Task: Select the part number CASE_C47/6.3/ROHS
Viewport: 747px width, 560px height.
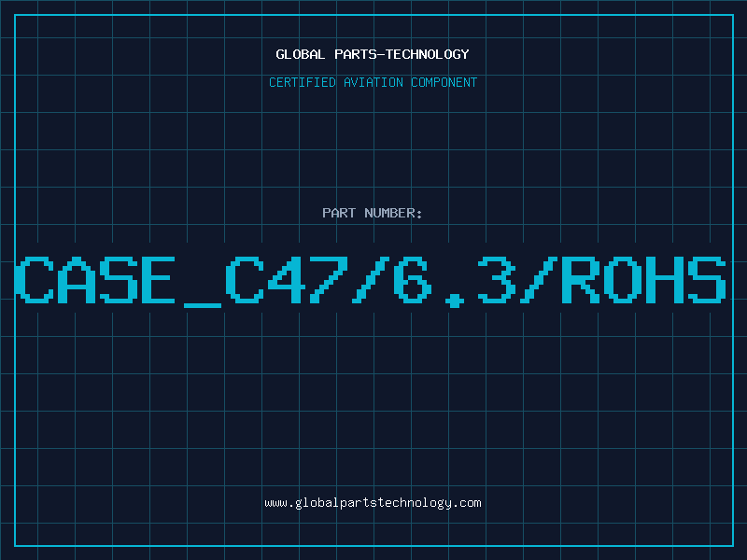Action: pos(371,281)
